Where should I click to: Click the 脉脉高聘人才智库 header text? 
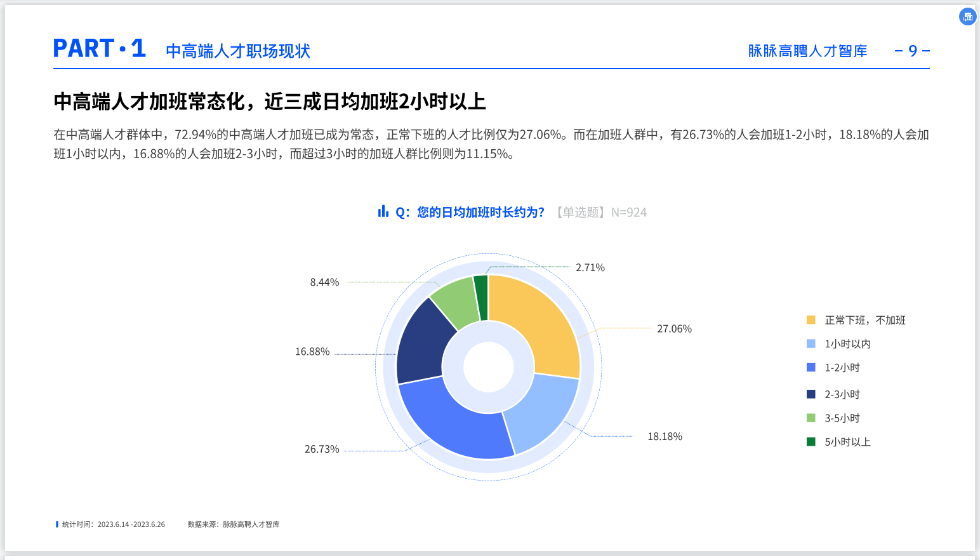point(807,51)
